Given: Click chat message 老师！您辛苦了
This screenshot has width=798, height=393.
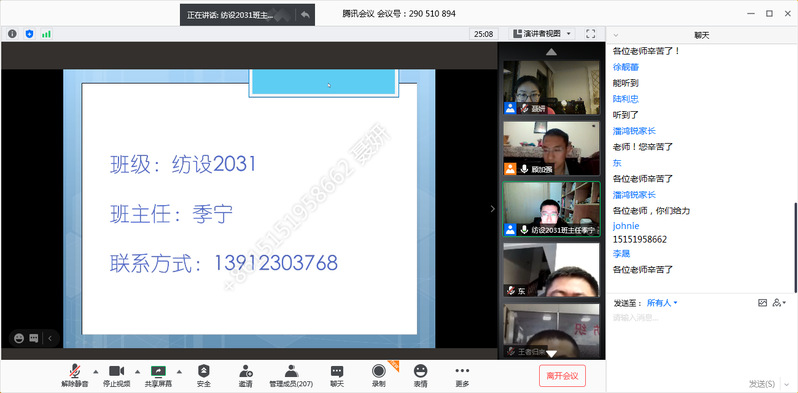Looking at the screenshot, I should coord(643,147).
